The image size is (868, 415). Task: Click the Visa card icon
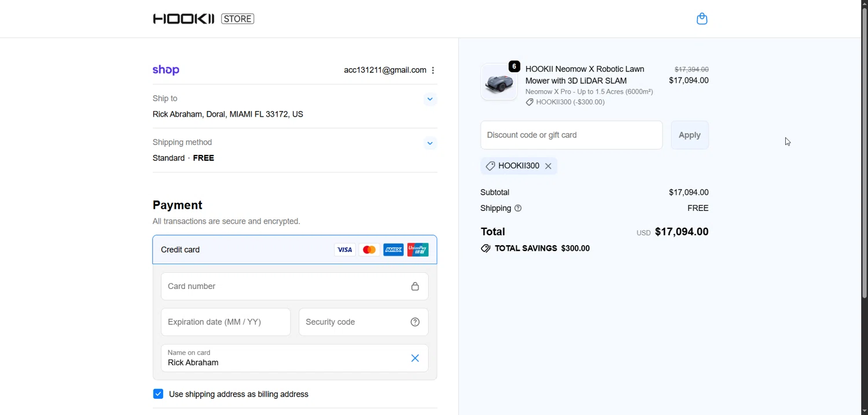[x=345, y=250]
